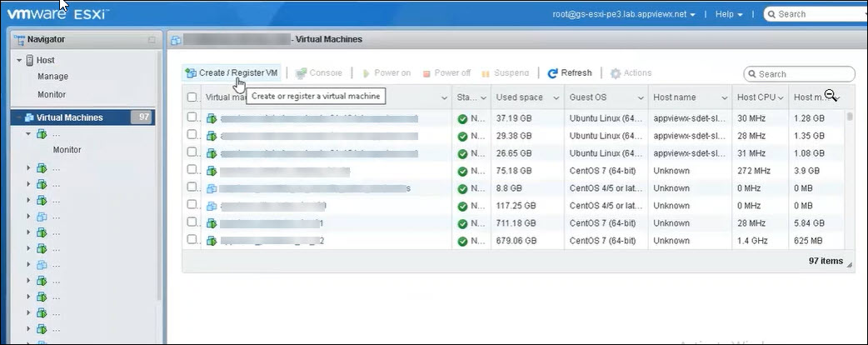868x345 pixels.
Task: Open the Host name column dropdown arrow
Action: [725, 98]
